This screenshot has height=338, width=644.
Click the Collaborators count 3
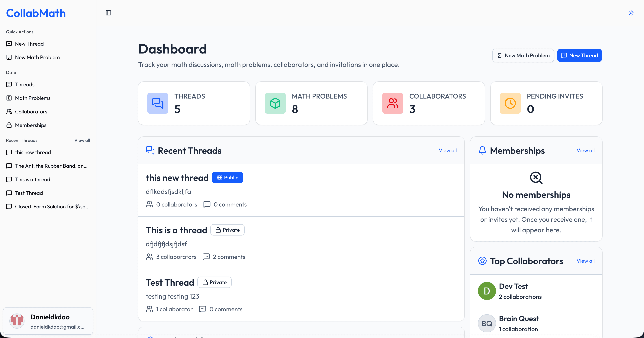[x=413, y=109]
